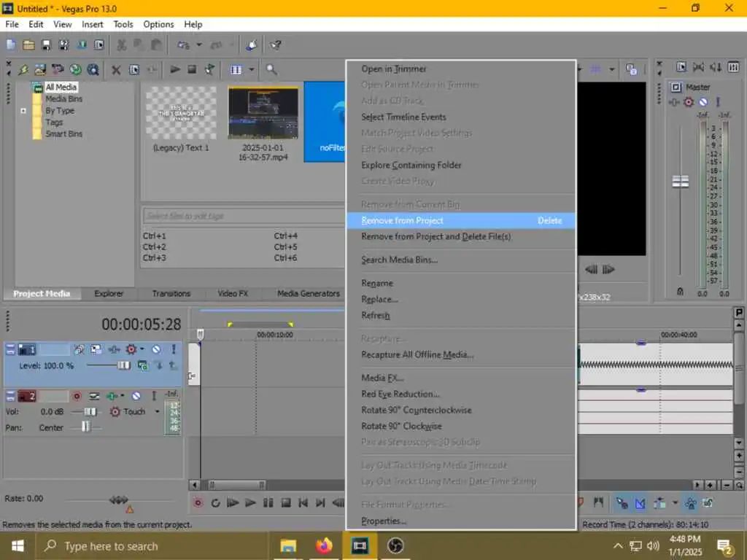Open the media Views dropdown arrow
The image size is (747, 560).
coord(252,70)
